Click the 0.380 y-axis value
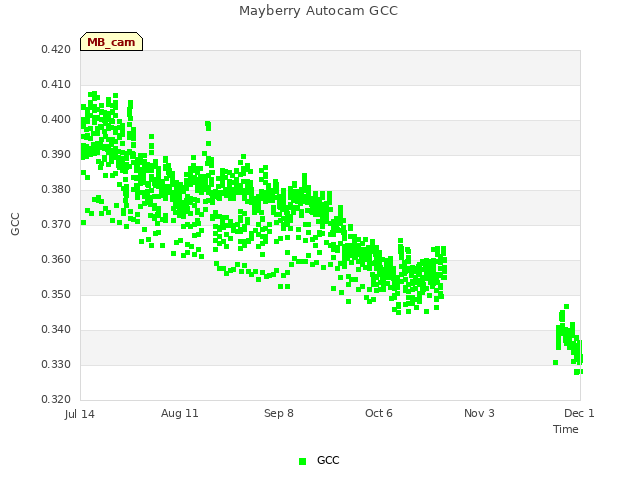 point(56,189)
